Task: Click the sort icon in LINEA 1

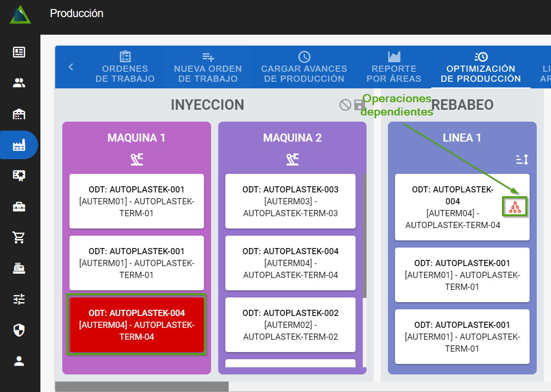Action: 522,160
